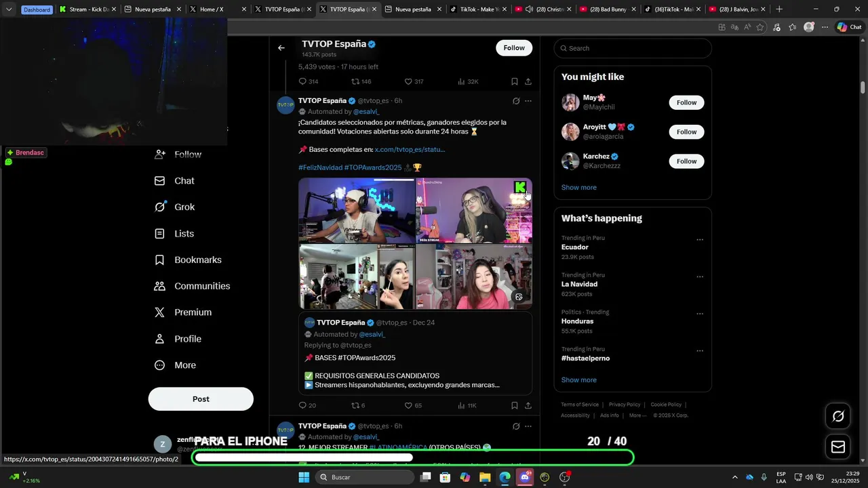Open Bookmarks in the sidebar
868x488 pixels.
(188, 260)
